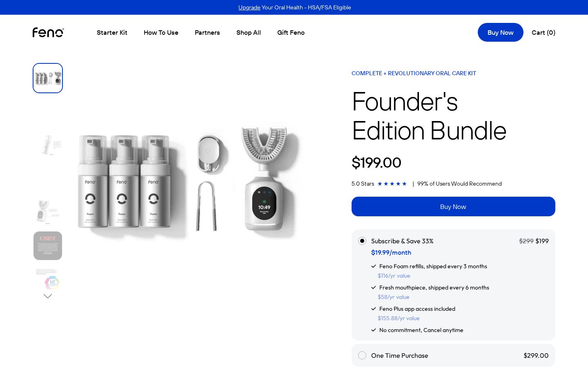Select the toothbrush device thumbnail

[x=48, y=212]
